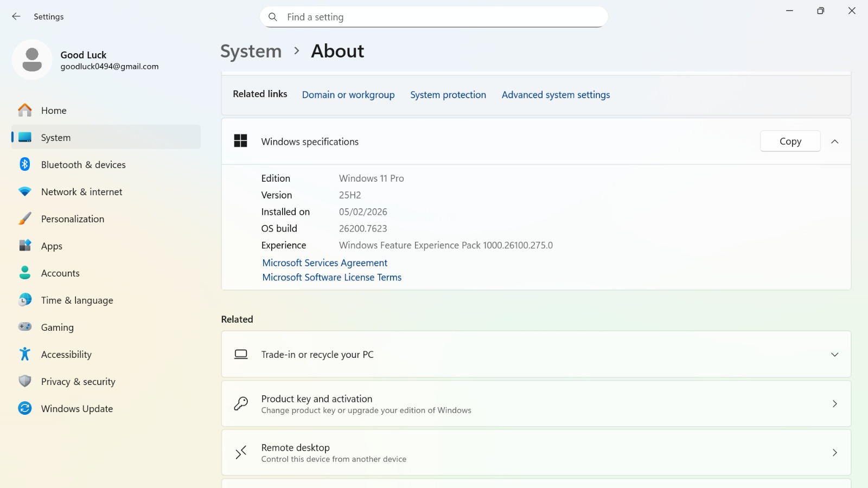Click the back arrow icon
The image size is (868, 488).
coord(16,17)
